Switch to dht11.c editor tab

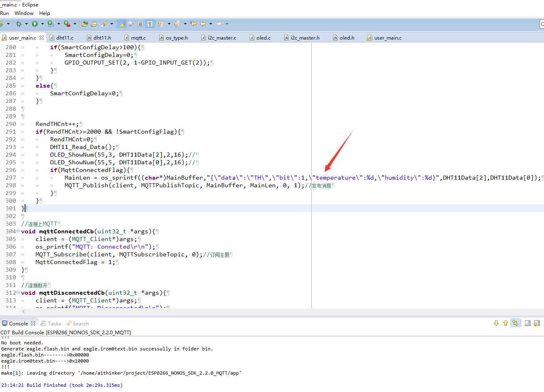tap(61, 38)
